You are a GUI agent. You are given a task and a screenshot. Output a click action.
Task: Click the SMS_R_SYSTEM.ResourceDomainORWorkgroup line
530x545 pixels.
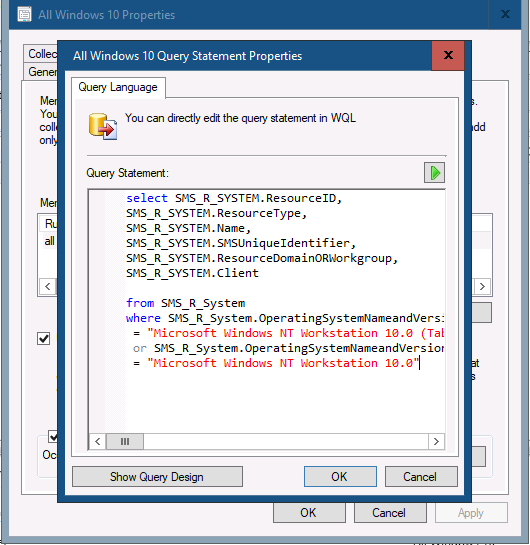[262, 258]
